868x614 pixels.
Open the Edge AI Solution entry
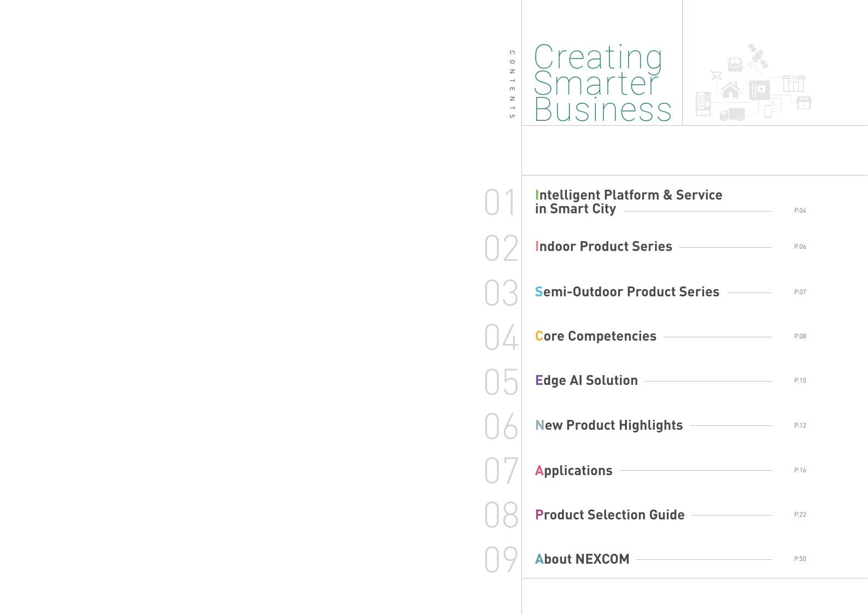tap(587, 381)
